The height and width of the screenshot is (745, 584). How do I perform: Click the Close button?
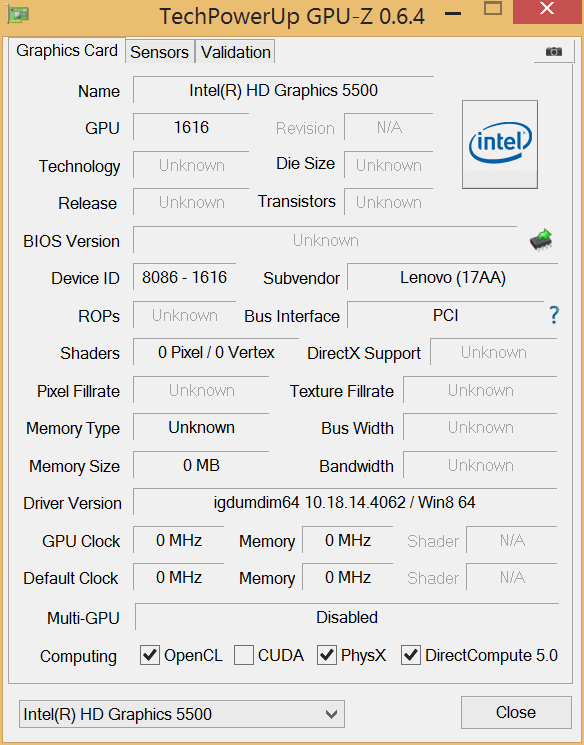pyautogui.click(x=516, y=712)
